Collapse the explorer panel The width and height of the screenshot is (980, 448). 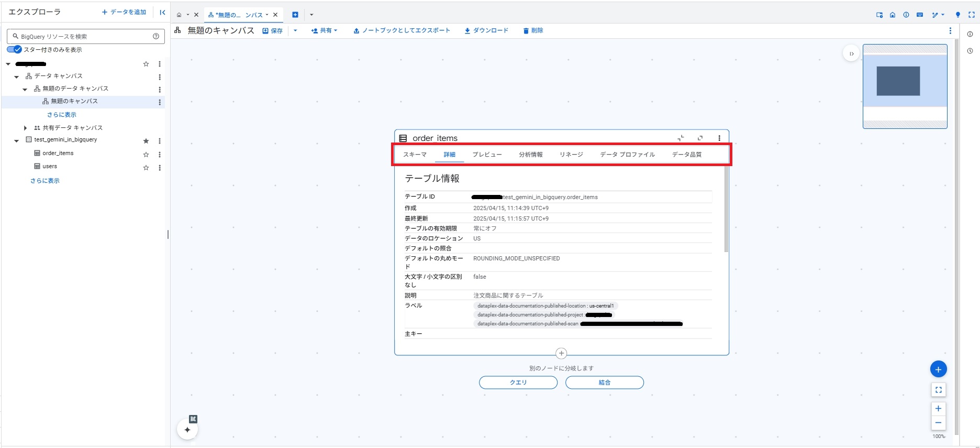[162, 12]
